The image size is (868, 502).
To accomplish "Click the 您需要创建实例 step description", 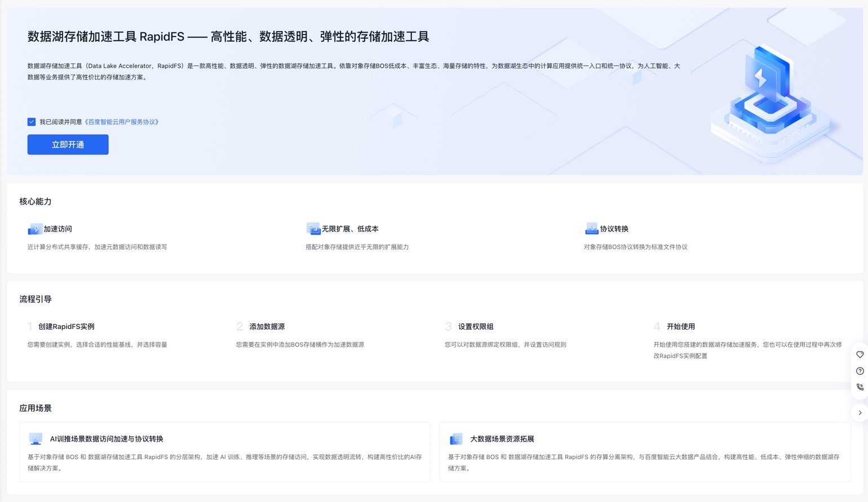I will pos(98,344).
